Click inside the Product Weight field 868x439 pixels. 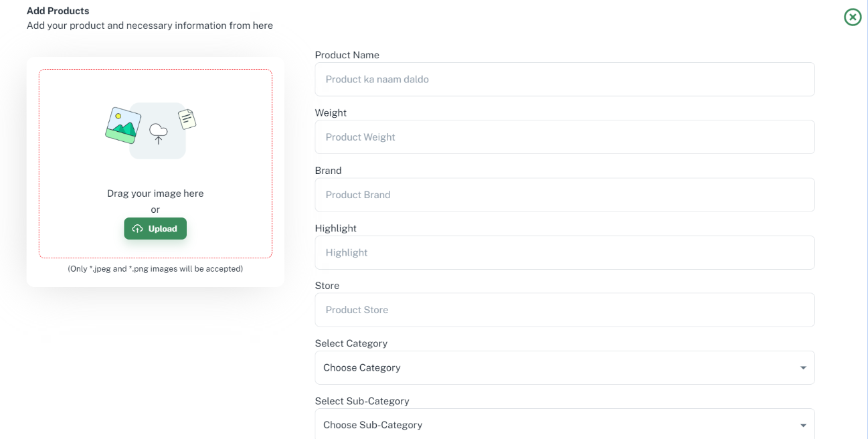point(564,137)
